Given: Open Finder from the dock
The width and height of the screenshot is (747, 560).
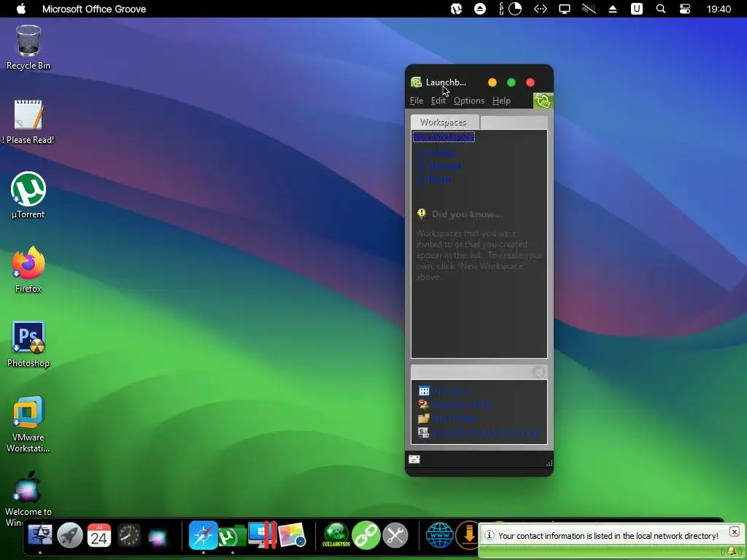Looking at the screenshot, I should pyautogui.click(x=41, y=535).
